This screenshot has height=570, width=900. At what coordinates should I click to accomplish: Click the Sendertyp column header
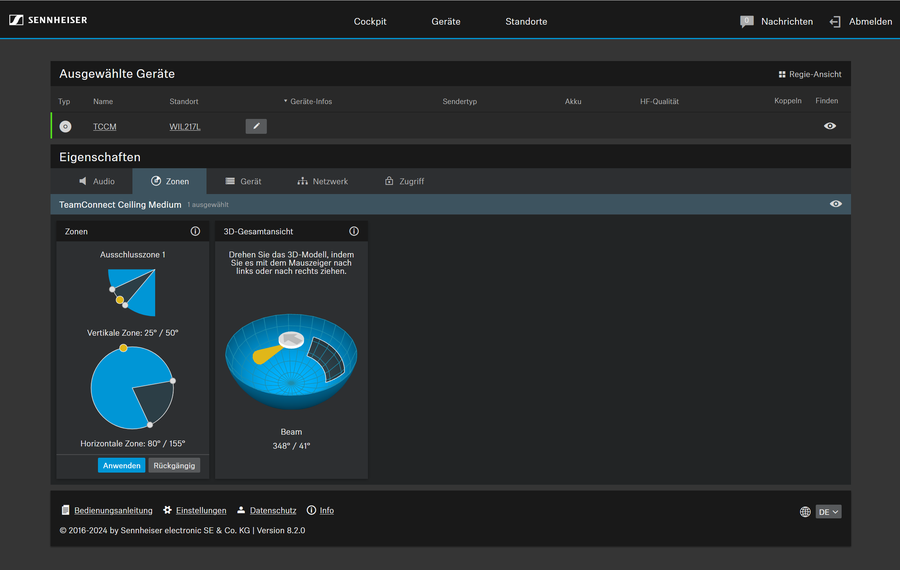pos(459,102)
